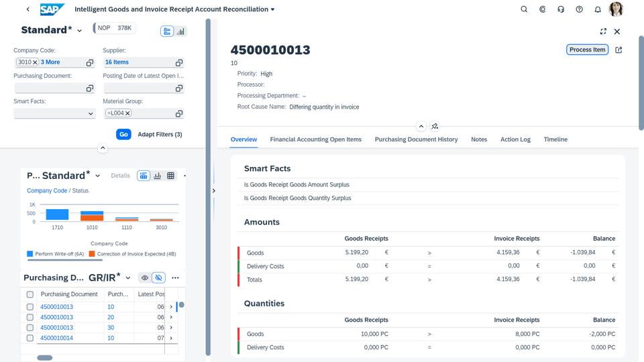Open Material Group value help icon
Viewport: 644px width, 362px height.
pos(178,114)
